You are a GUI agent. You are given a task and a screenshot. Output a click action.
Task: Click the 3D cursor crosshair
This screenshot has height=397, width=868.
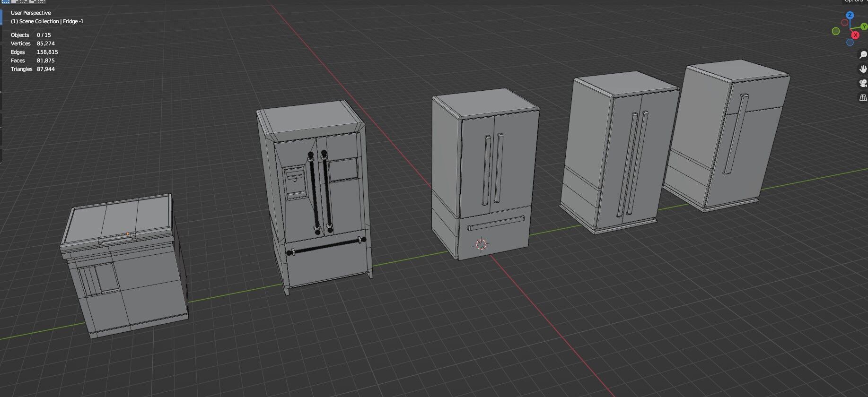pos(481,244)
